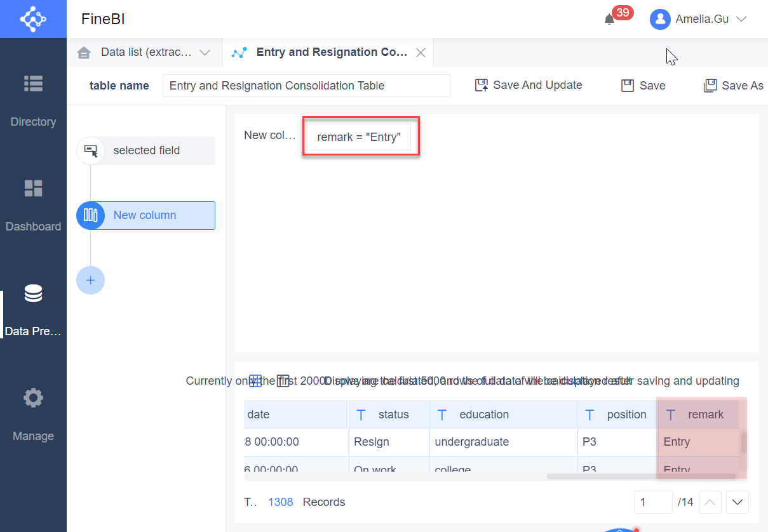Click the filter icon beside the grid view

coord(283,380)
